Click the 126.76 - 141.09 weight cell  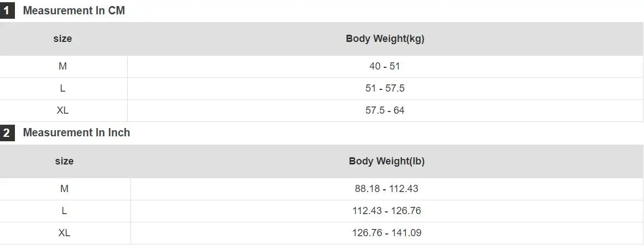[x=387, y=233]
